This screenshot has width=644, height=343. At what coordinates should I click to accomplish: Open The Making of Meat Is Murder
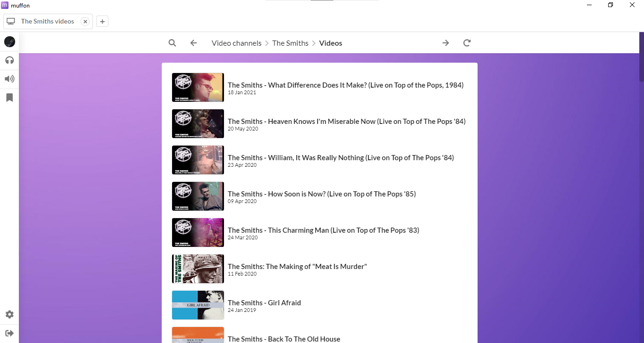(x=297, y=266)
